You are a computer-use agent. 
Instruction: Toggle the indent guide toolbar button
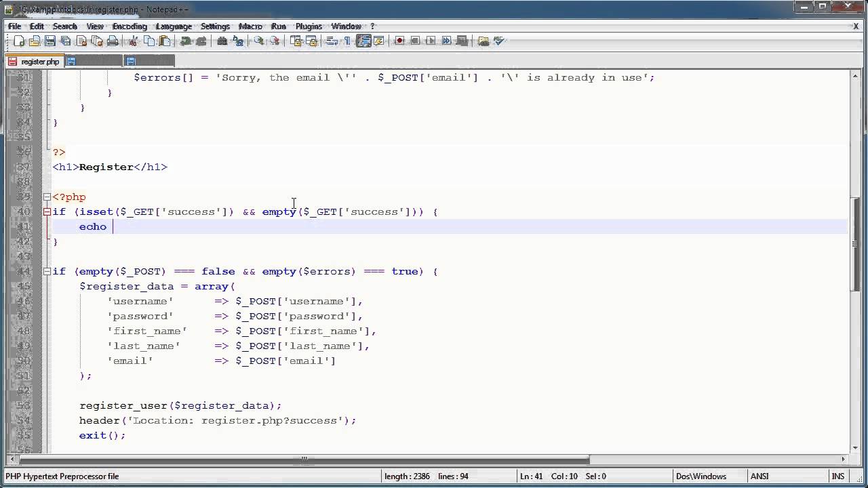(x=364, y=41)
